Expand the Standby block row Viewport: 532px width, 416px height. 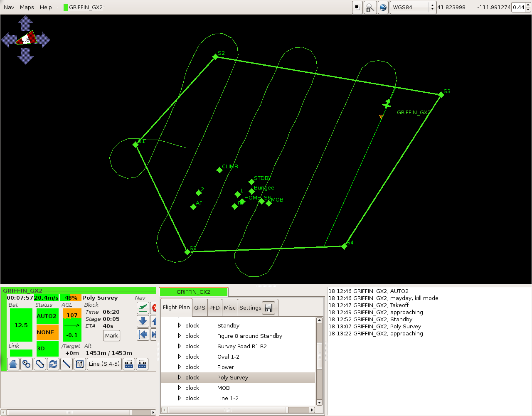click(x=180, y=325)
